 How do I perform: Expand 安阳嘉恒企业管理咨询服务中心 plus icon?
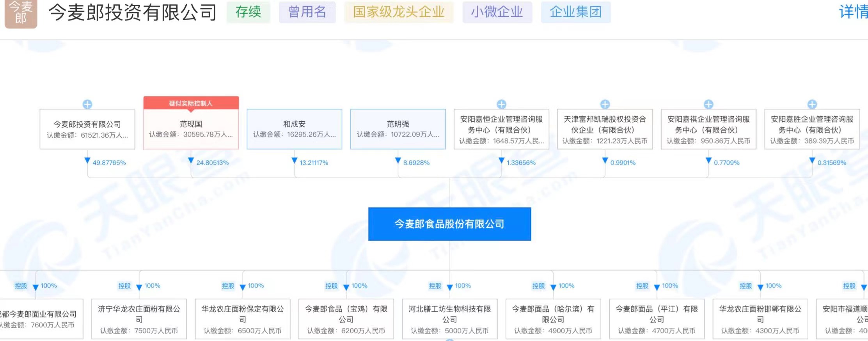[x=501, y=104]
